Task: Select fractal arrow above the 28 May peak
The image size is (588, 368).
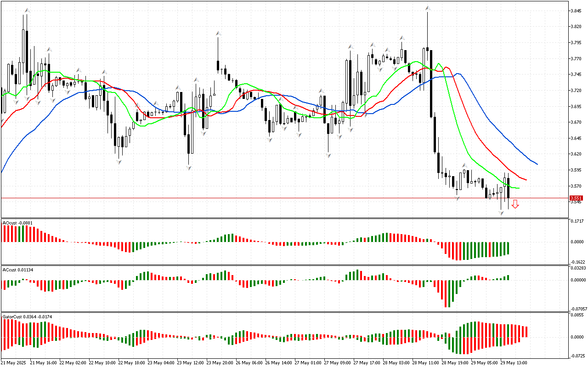Action: coord(428,8)
